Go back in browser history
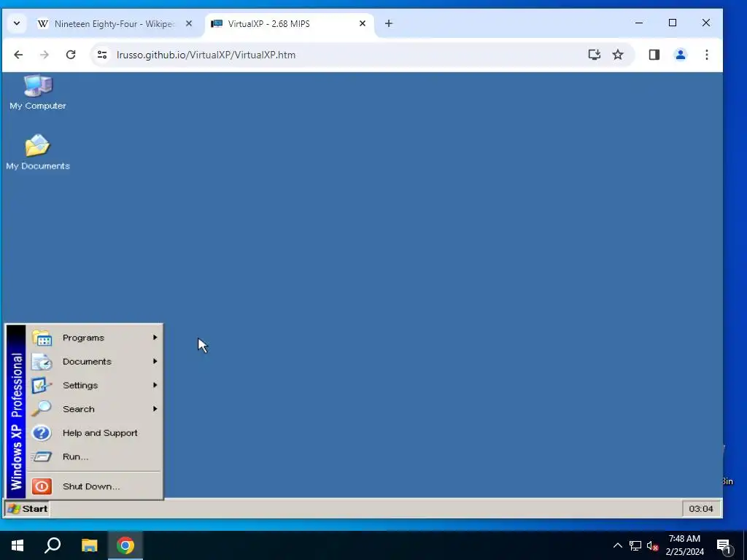 (18, 55)
